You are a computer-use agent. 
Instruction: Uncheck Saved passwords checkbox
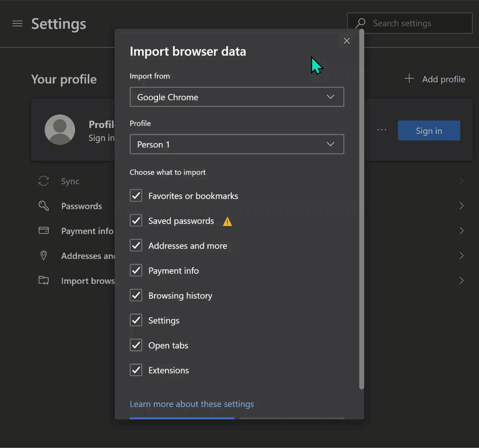(136, 221)
